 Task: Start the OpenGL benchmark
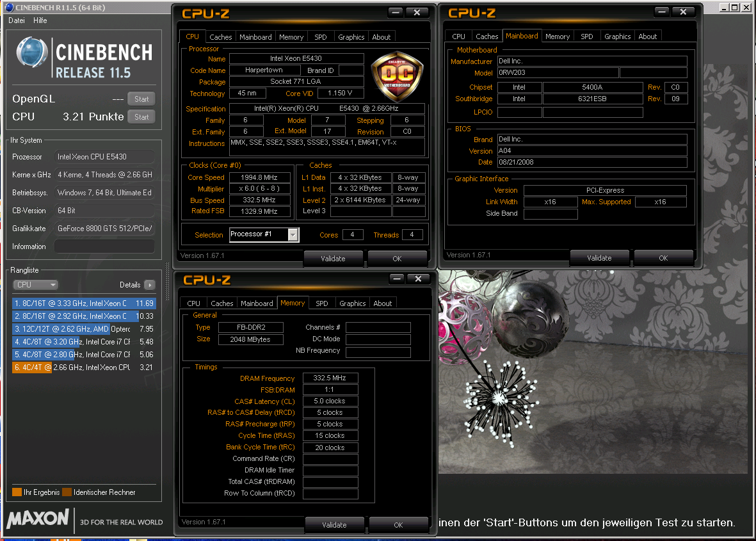(141, 99)
